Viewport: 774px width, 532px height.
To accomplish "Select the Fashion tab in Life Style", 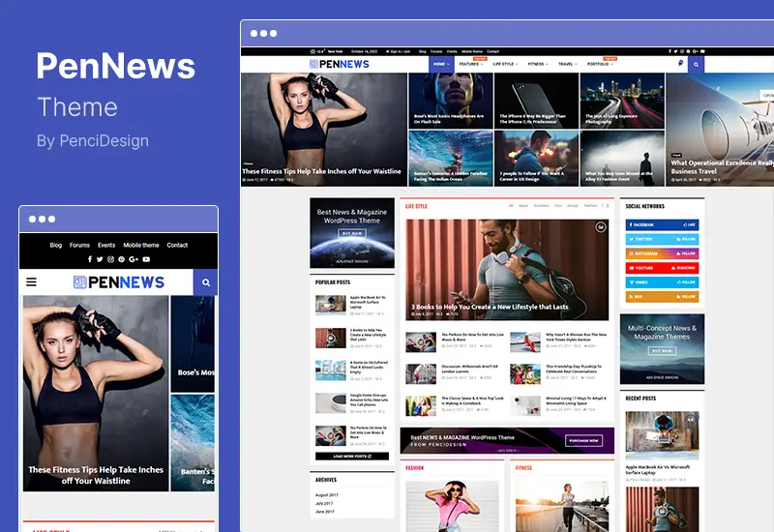I will pos(590,206).
